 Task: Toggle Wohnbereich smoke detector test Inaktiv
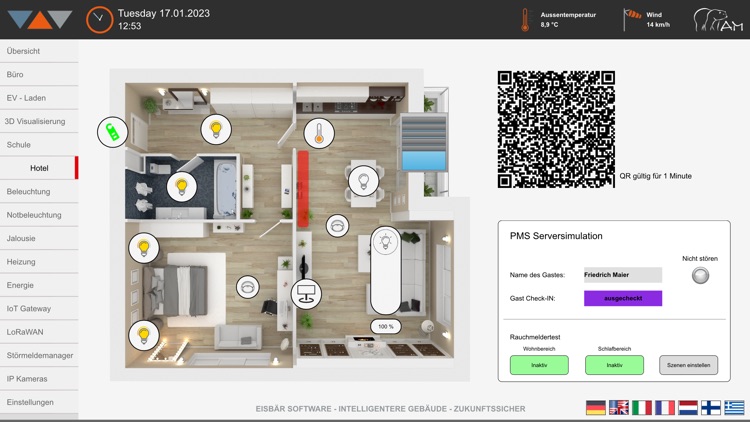tap(539, 365)
